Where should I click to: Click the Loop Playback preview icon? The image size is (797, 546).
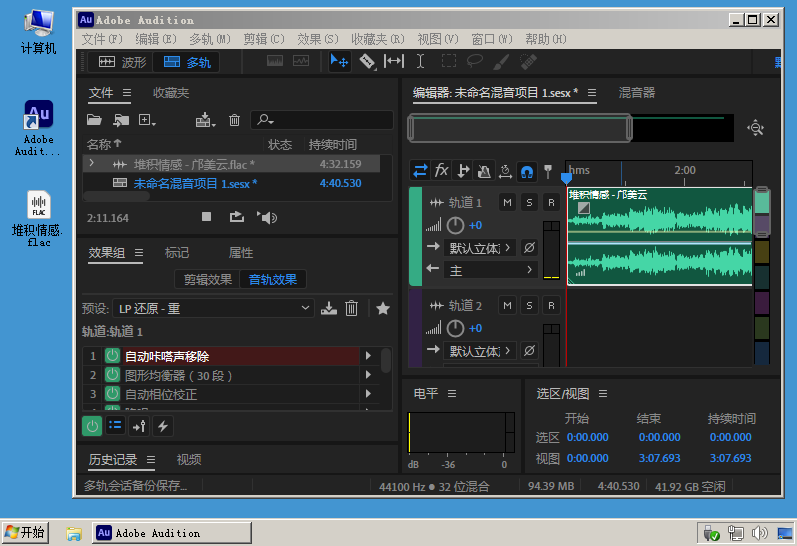click(237, 217)
